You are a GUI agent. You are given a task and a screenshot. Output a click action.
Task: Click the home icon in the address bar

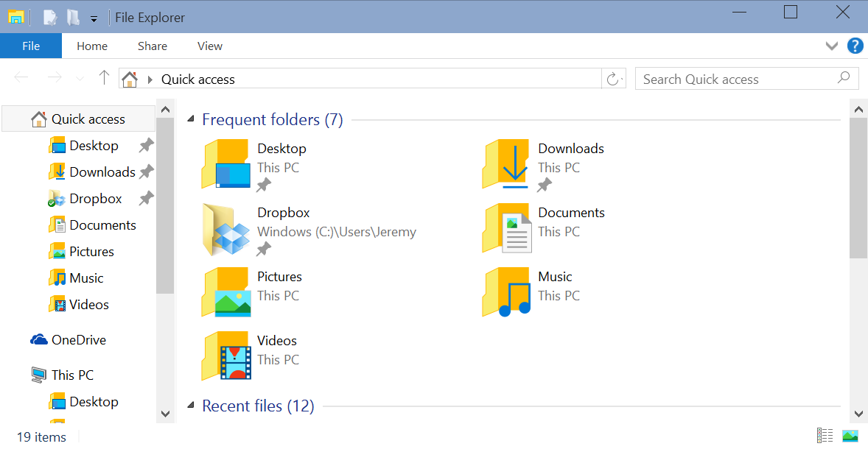pos(130,79)
